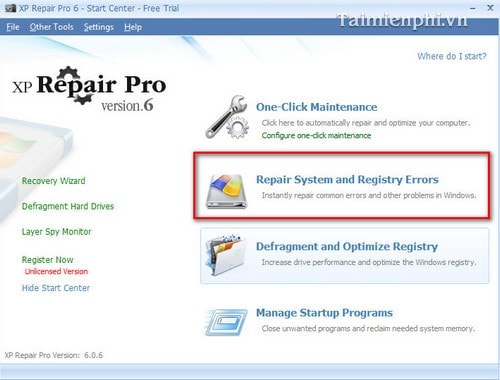Start Defragment and Optimize Registry

pos(347,247)
